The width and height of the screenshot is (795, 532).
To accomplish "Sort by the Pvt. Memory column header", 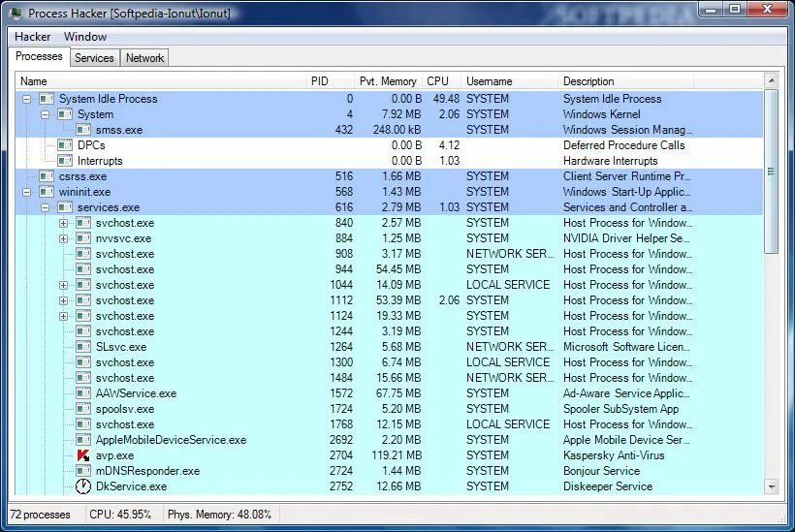I will coord(389,81).
